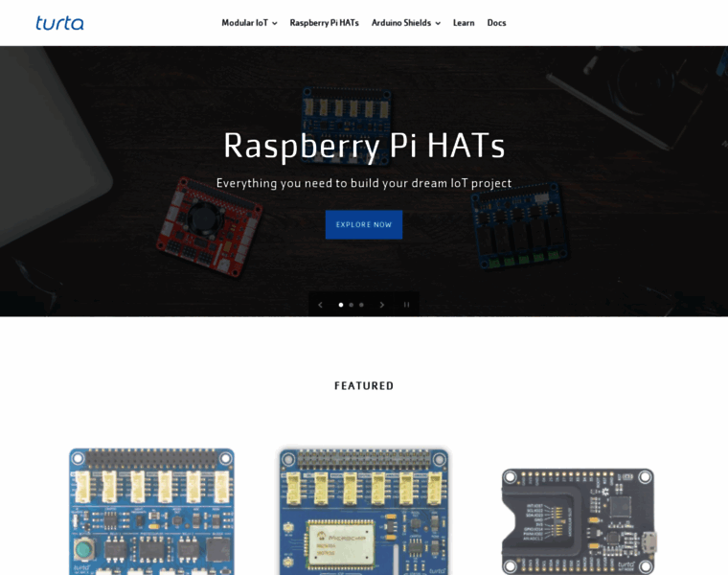Select the third slide dot

[361, 305]
